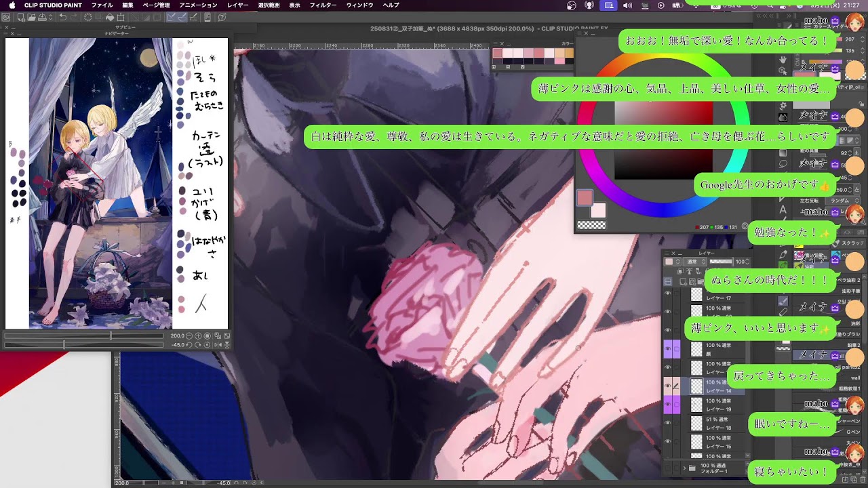Open the Layer panel menu icon
This screenshot has height=488, width=868.
point(667,253)
